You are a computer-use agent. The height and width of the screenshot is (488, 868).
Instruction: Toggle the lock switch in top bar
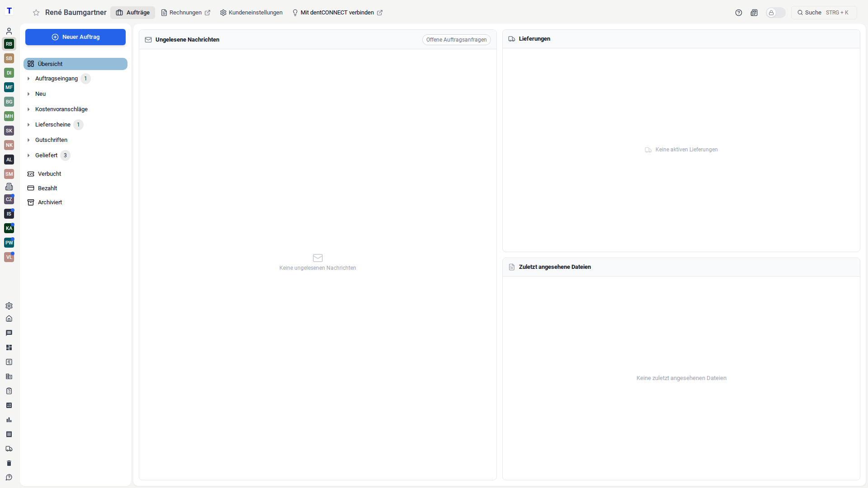776,13
